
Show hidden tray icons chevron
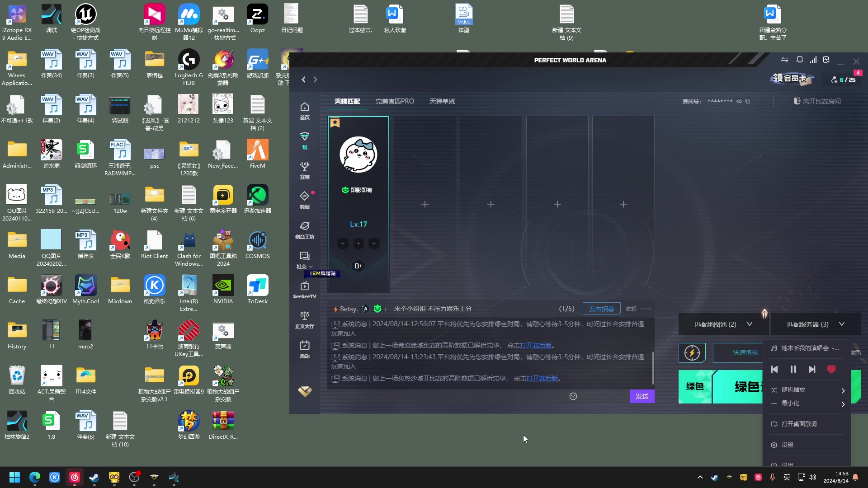pos(700,477)
